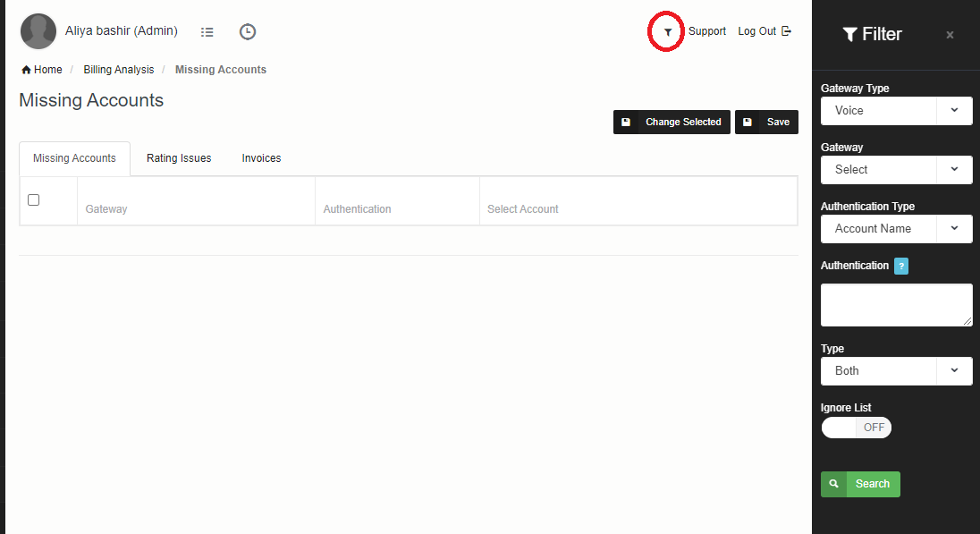980x534 pixels.
Task: Go to Home breadcrumb
Action: (x=42, y=70)
